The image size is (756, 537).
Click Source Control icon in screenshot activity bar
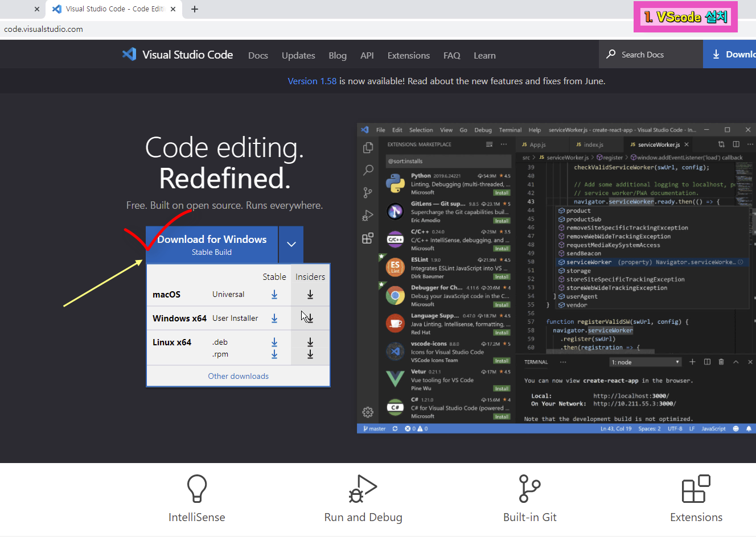[368, 193]
